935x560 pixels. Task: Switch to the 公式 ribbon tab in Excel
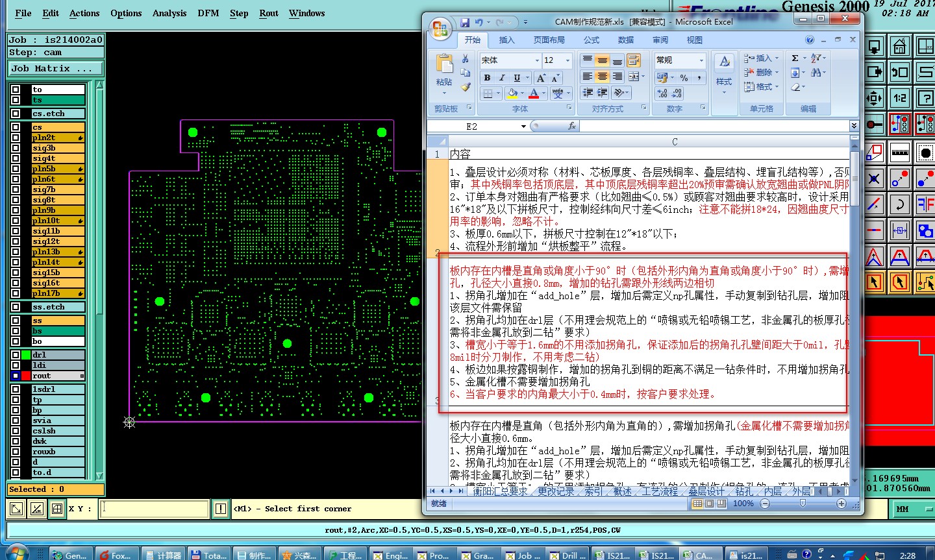592,40
